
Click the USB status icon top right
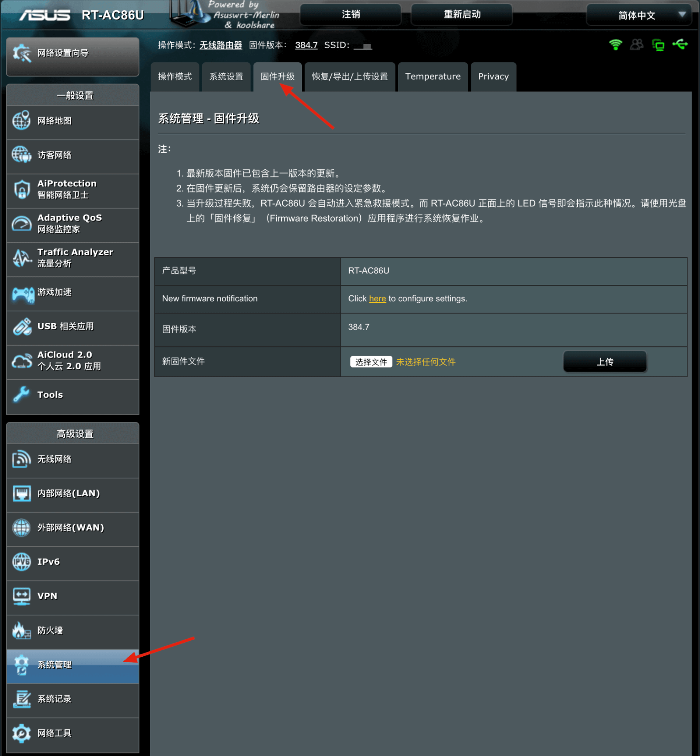pyautogui.click(x=680, y=45)
